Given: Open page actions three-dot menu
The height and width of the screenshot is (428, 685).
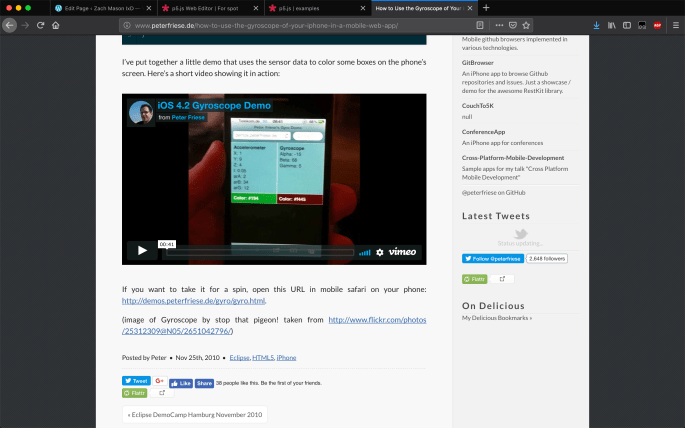Looking at the screenshot, I should coord(499,25).
